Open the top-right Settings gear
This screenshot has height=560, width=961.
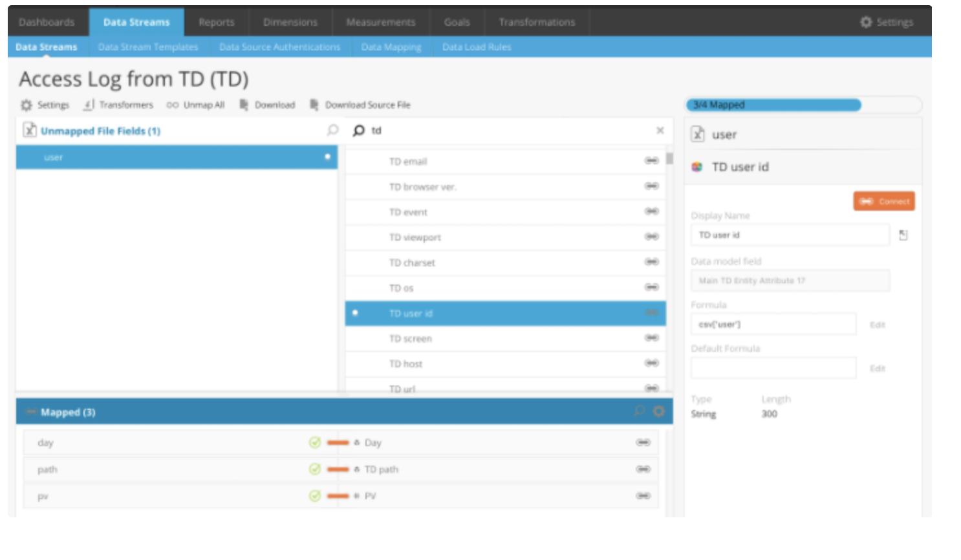tap(866, 22)
